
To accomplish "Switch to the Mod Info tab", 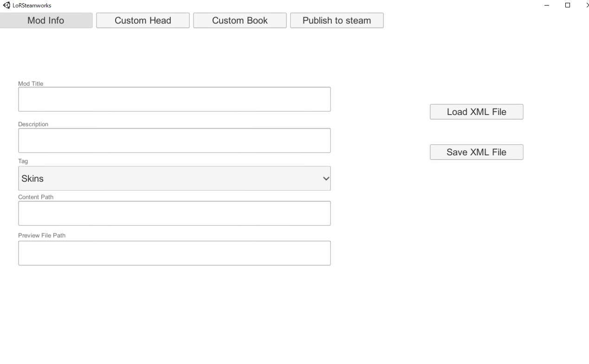I will click(45, 20).
